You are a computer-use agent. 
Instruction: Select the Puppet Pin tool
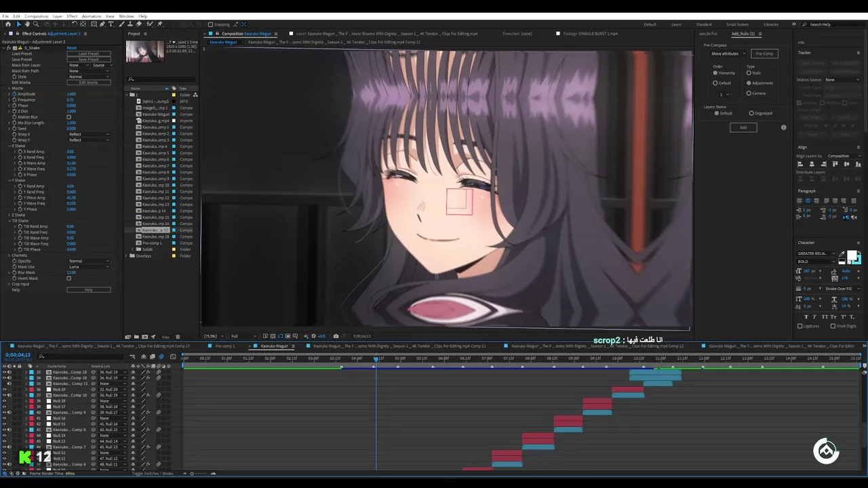coord(159,24)
